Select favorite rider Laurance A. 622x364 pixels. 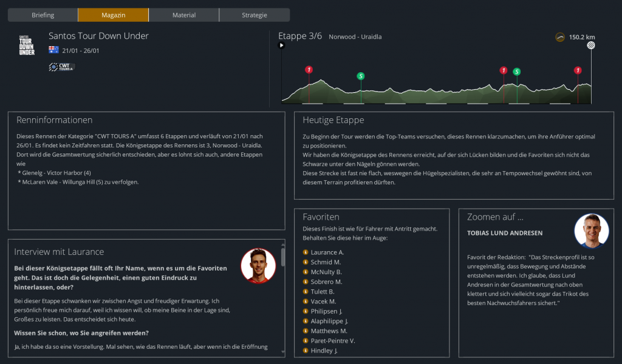327,252
